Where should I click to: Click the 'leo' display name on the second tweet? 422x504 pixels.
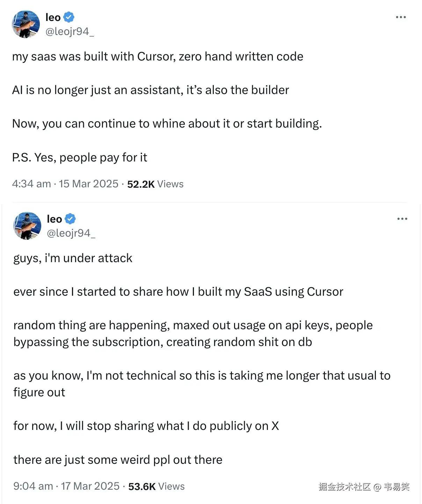(54, 219)
